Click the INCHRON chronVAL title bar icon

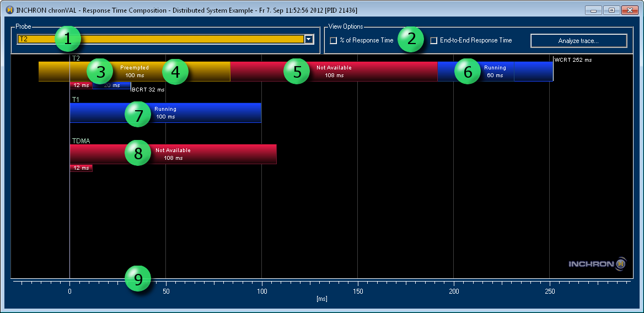(x=10, y=9)
